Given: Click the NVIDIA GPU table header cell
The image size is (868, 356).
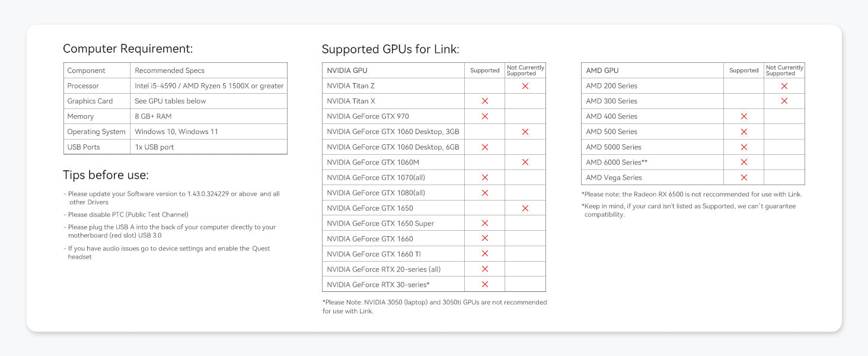Looking at the screenshot, I should 347,71.
